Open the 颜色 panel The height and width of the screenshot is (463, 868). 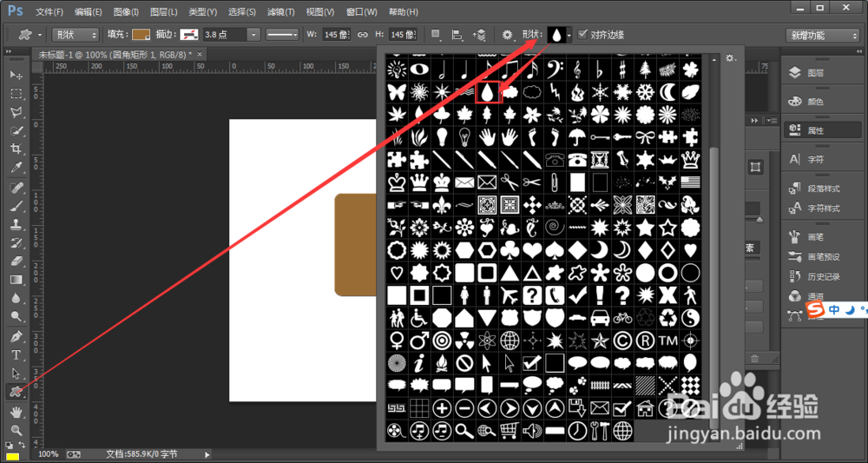click(x=821, y=102)
